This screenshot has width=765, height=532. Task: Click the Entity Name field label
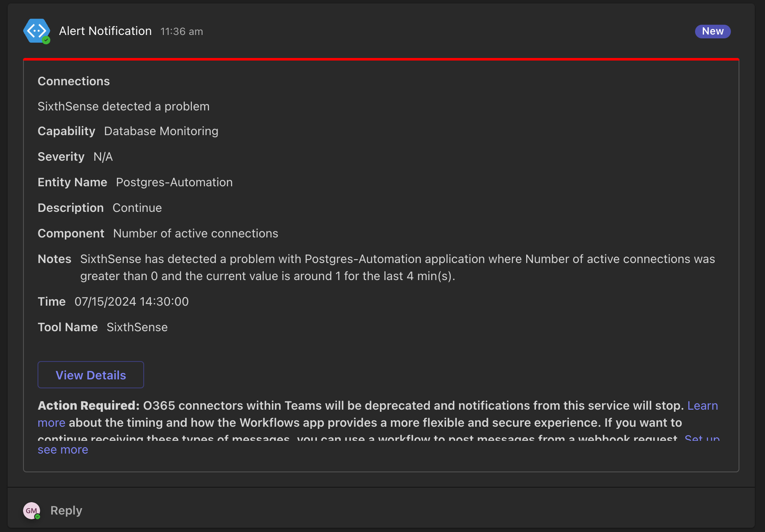[72, 182]
